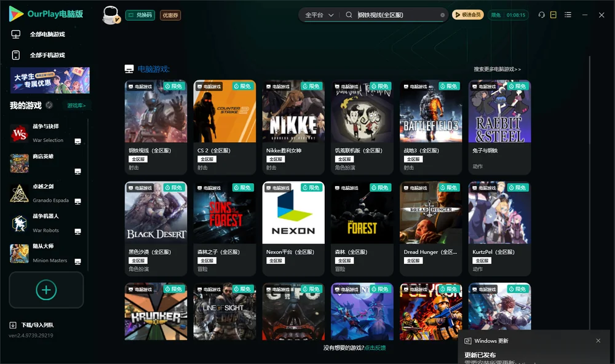Refresh the My Games list icon
Screen dimensions: 615x364
tap(49, 105)
